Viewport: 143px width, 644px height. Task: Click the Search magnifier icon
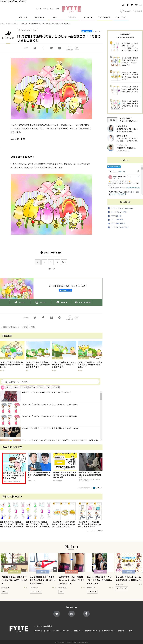point(135,11)
